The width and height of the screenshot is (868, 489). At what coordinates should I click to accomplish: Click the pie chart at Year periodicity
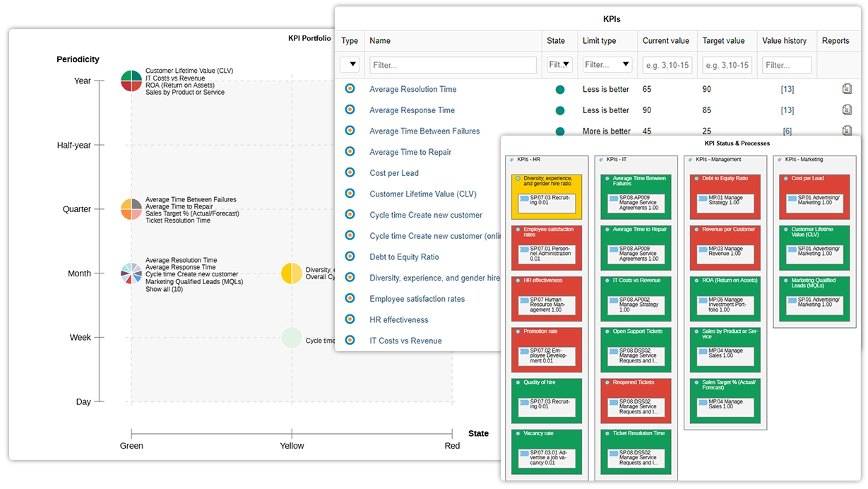click(x=131, y=81)
